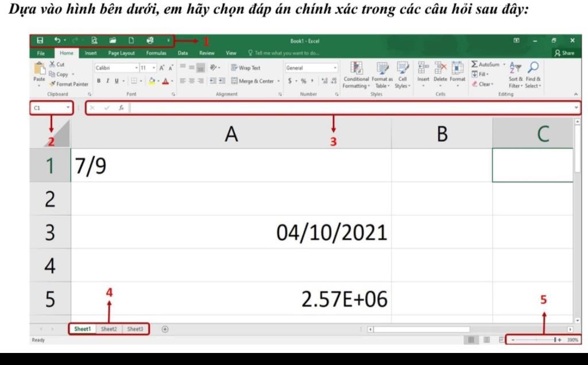This screenshot has width=588, height=365.
Task: Click the Orientation text angle icon
Action: point(213,68)
